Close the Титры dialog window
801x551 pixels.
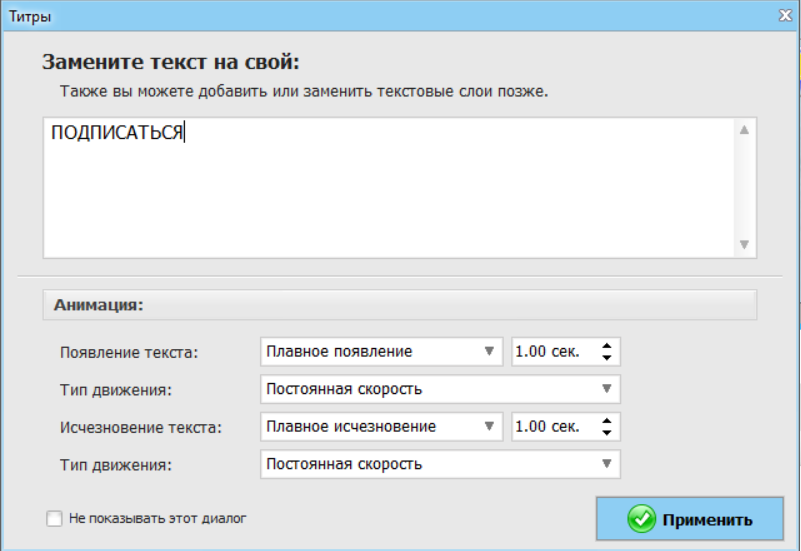click(x=786, y=16)
